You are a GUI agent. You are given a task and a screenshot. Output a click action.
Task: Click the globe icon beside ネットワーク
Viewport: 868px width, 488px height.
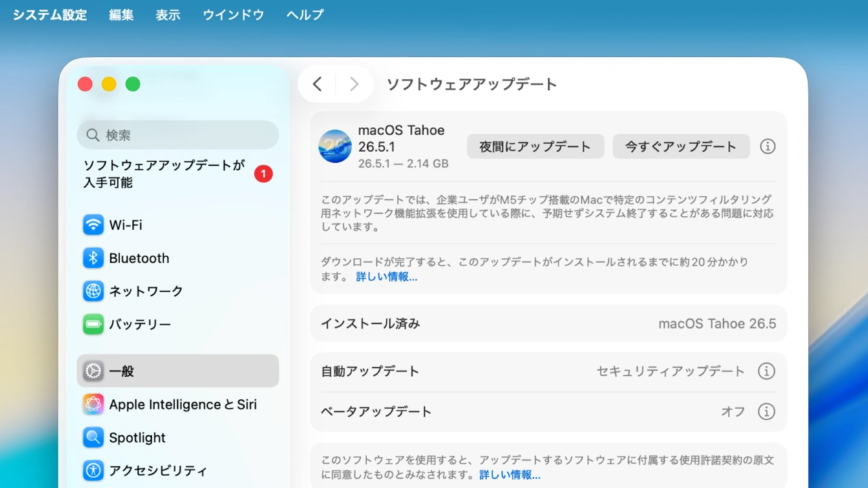coord(94,291)
